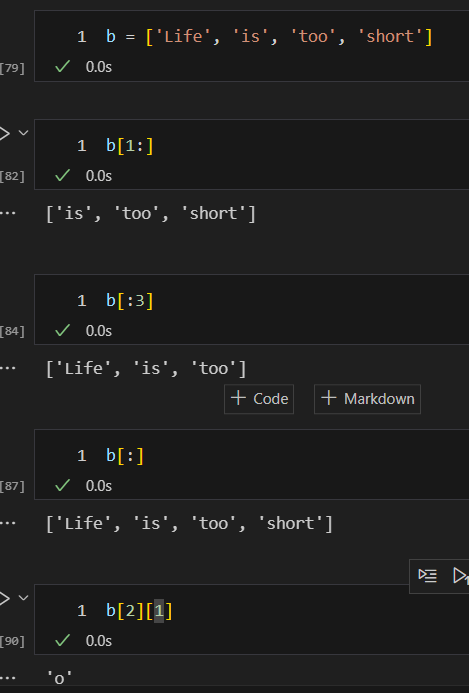
Task: Click execution count [87]
Action: click(x=12, y=486)
